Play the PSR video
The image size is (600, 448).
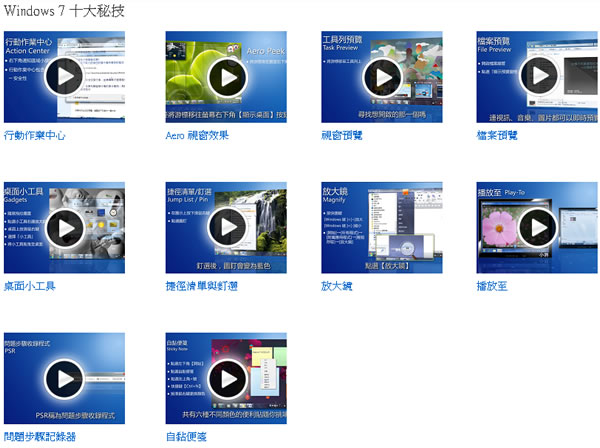pyautogui.click(x=65, y=379)
